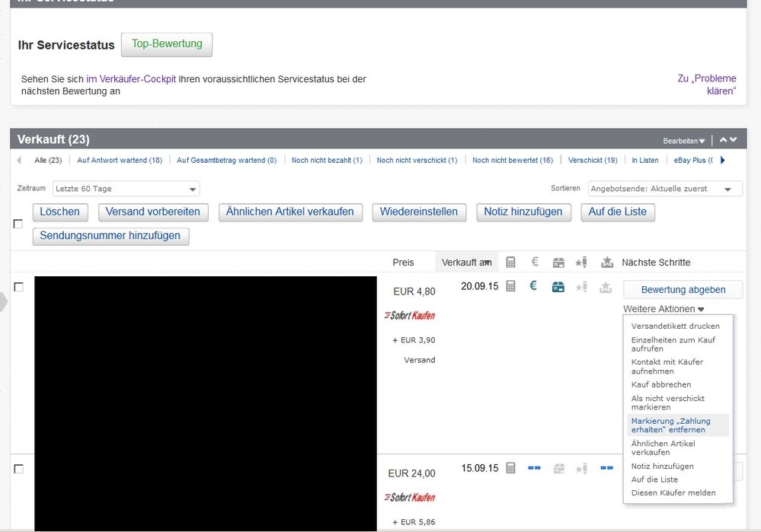Switch to 'Noch nicht bezahlt (1)' filter
The image size is (761, 532).
pos(327,161)
